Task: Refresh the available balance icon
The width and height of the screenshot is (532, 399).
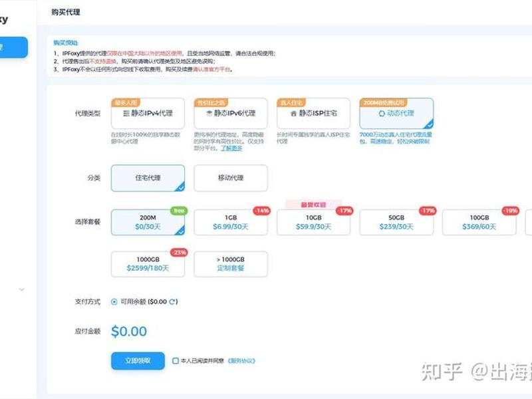Action: [172, 302]
